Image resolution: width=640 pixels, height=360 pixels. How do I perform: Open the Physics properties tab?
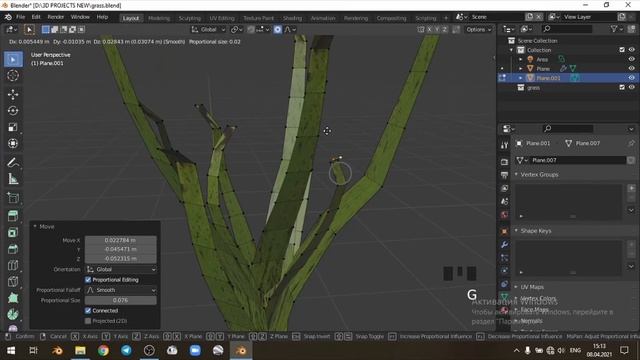coord(504,271)
